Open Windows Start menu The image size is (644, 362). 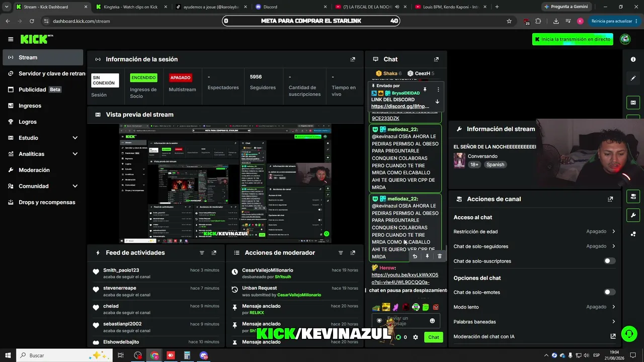[8, 355]
